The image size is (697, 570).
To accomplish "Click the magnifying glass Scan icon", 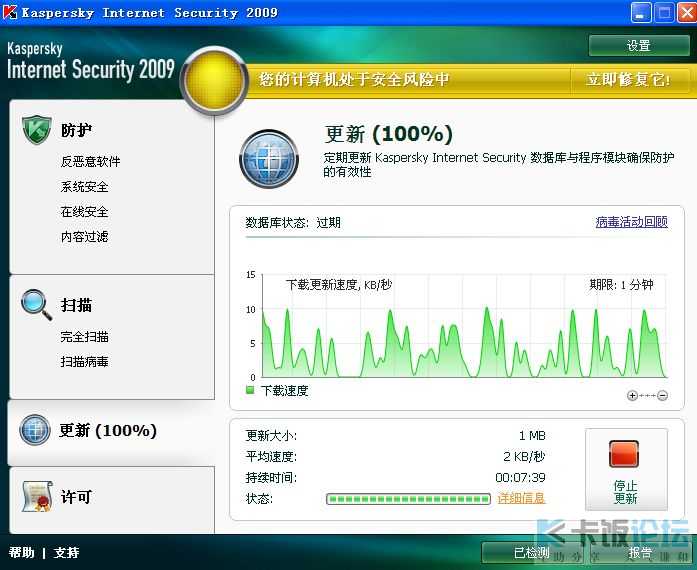I will click(x=36, y=305).
